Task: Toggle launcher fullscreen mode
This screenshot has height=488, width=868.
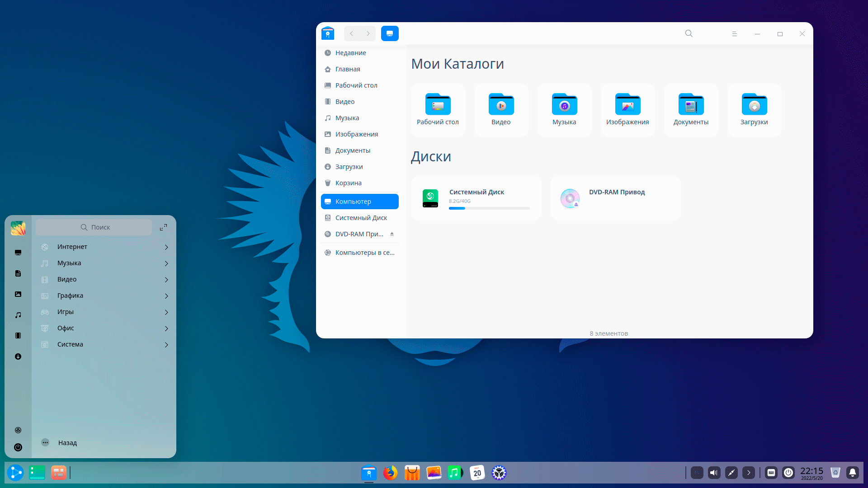Action: coord(163,227)
